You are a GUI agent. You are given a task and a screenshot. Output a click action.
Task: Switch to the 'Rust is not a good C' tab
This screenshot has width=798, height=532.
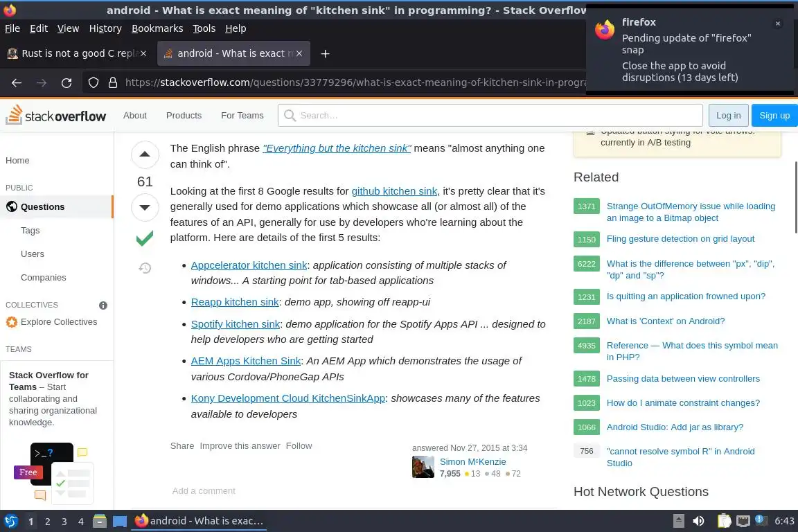[78, 53]
